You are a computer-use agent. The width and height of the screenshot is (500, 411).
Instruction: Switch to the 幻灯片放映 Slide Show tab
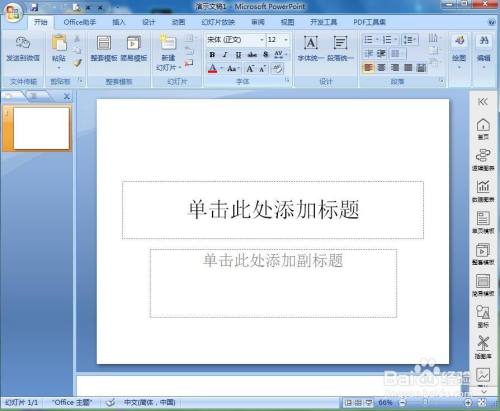218,22
